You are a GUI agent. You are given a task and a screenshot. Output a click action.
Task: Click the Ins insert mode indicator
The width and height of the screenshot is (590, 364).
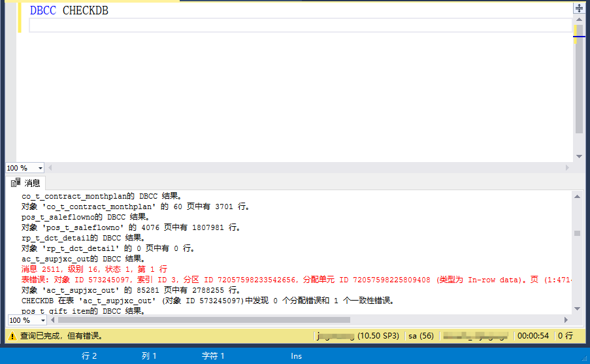point(296,356)
